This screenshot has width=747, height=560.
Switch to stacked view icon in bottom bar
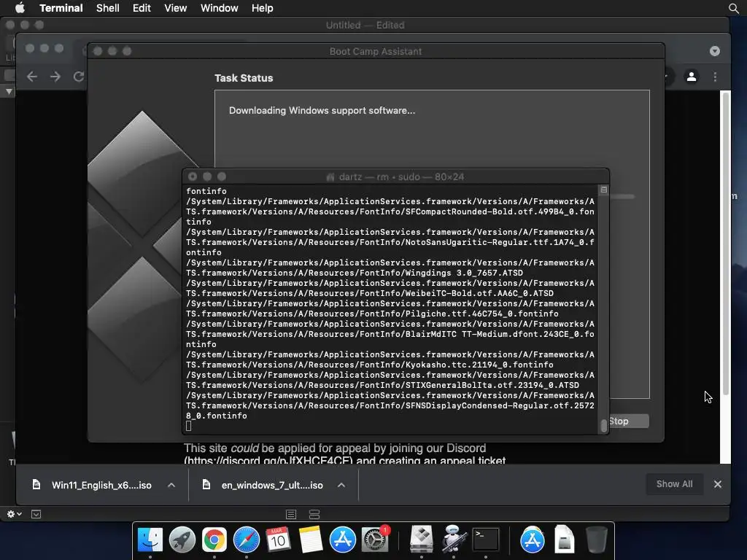pyautogui.click(x=314, y=514)
